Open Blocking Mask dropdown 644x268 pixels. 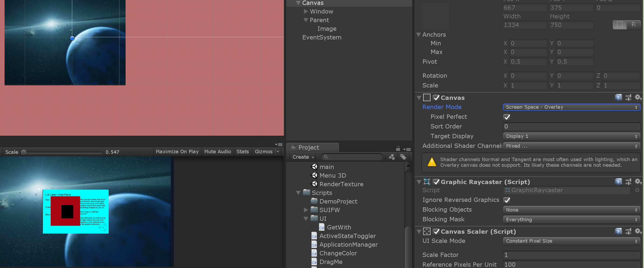click(x=572, y=219)
